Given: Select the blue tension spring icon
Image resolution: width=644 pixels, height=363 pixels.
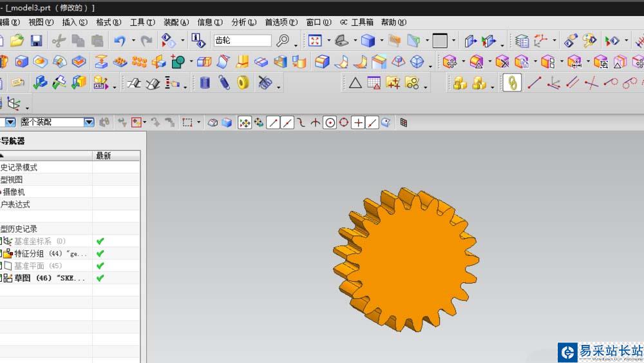Looking at the screenshot, I should point(224,83).
